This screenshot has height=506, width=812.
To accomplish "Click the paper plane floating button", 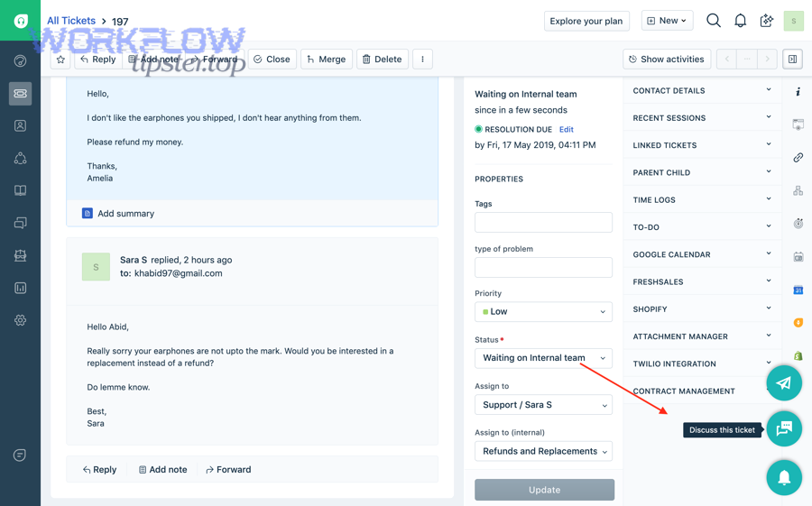I will (x=784, y=382).
